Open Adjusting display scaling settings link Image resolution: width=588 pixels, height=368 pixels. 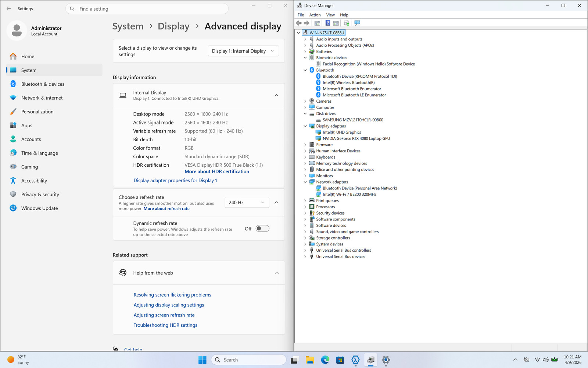click(x=169, y=305)
